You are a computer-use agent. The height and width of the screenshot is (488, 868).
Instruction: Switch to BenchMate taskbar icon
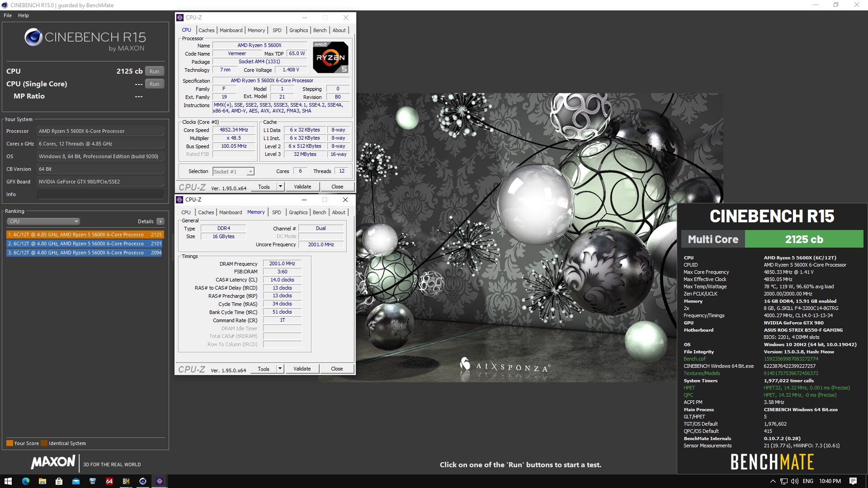[126, 481]
